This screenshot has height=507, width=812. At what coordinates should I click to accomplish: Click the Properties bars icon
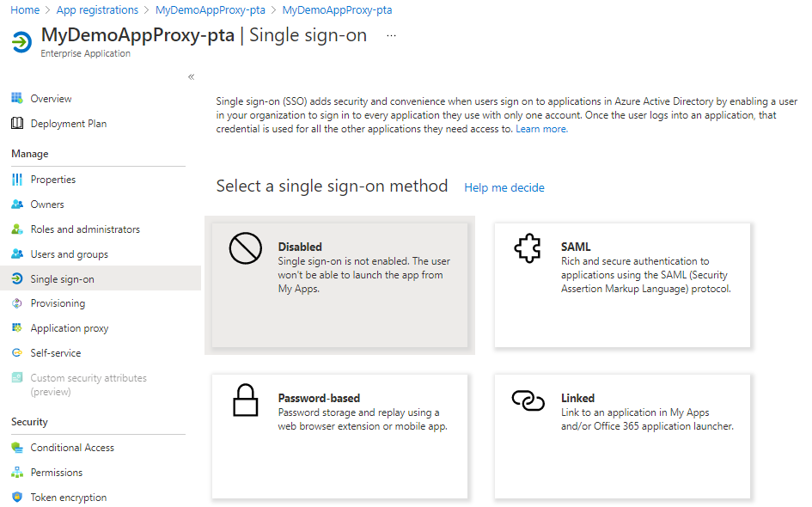(x=16, y=180)
